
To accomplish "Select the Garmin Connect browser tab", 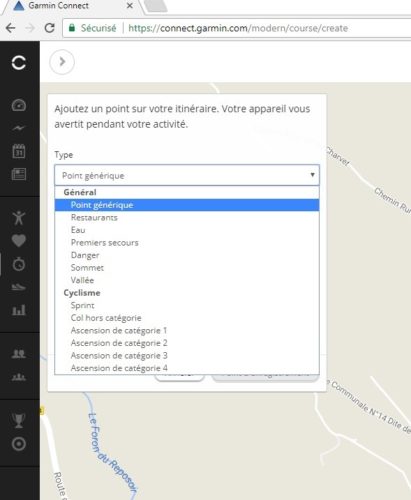I will (x=73, y=6).
